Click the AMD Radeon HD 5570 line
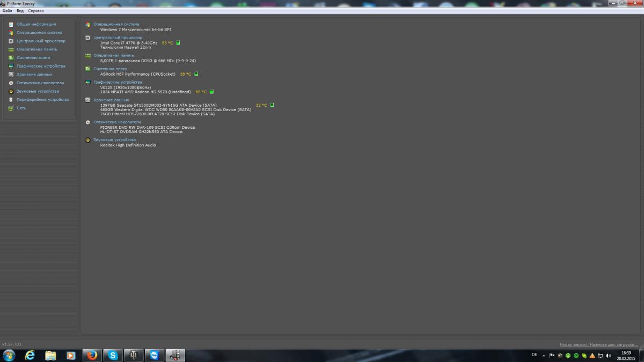Image resolution: width=644 pixels, height=362 pixels. [145, 92]
